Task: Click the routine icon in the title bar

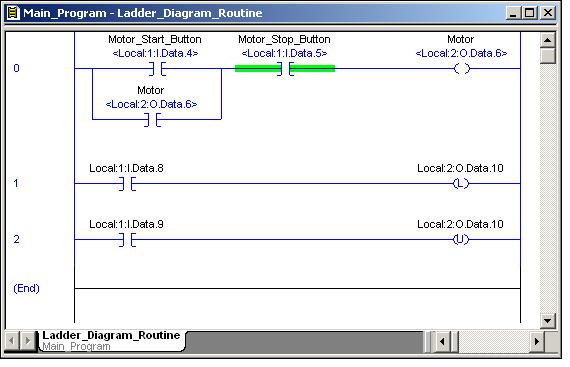Action: point(13,13)
